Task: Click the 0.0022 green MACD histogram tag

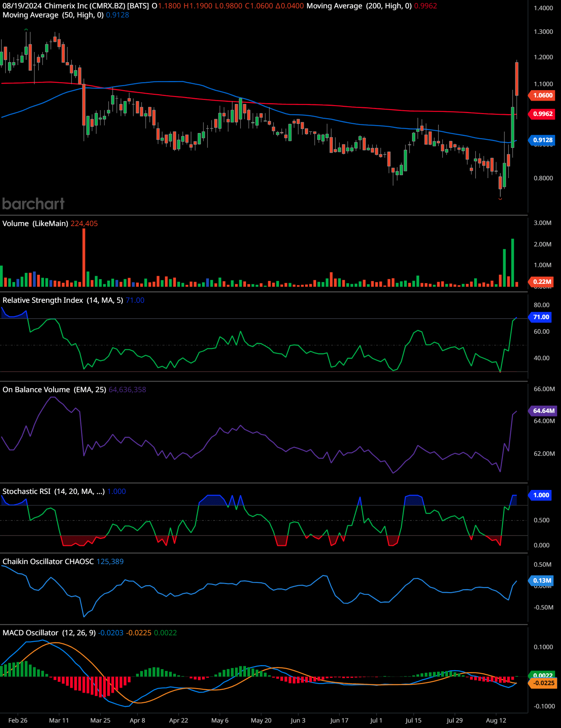Action: click(542, 675)
